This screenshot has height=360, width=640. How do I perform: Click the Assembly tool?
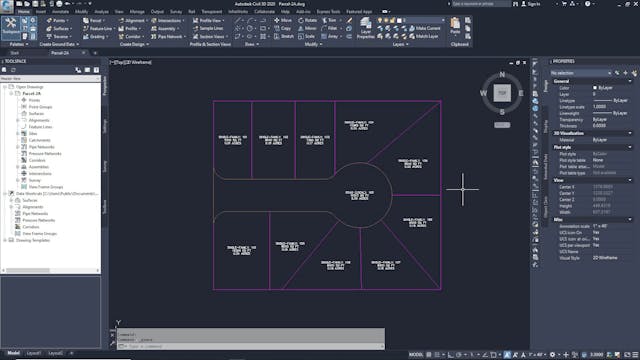coord(164,29)
